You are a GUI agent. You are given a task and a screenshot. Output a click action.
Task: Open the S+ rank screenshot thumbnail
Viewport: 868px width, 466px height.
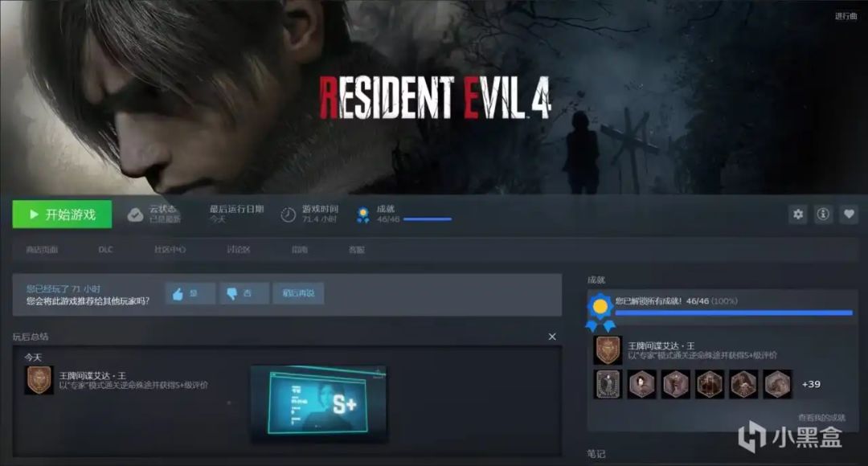(319, 404)
